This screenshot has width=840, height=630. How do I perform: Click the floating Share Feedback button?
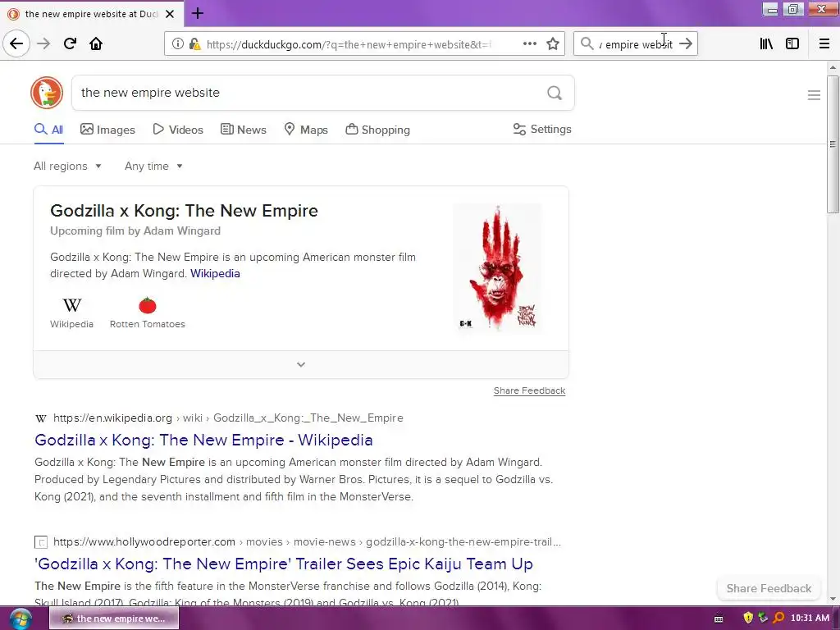click(x=769, y=588)
